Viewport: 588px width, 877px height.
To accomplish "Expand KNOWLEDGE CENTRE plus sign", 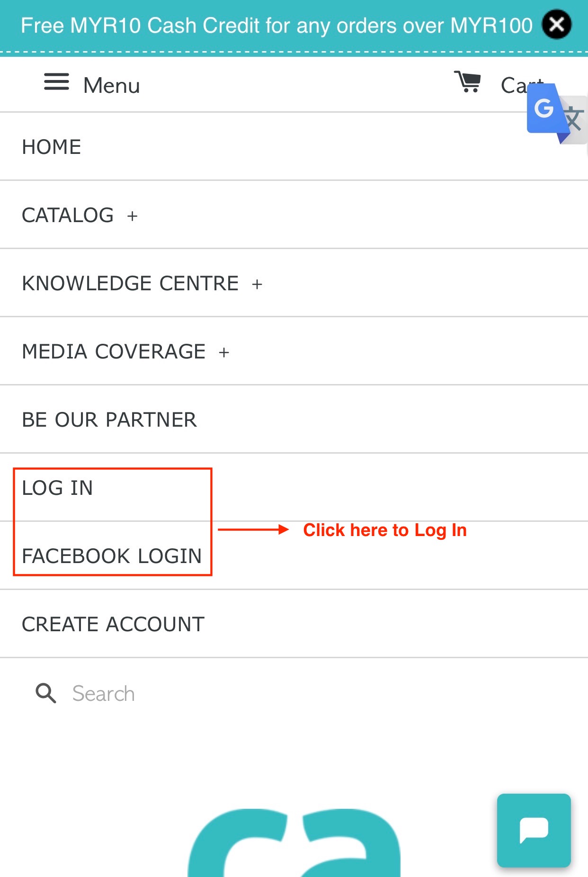I will (257, 285).
